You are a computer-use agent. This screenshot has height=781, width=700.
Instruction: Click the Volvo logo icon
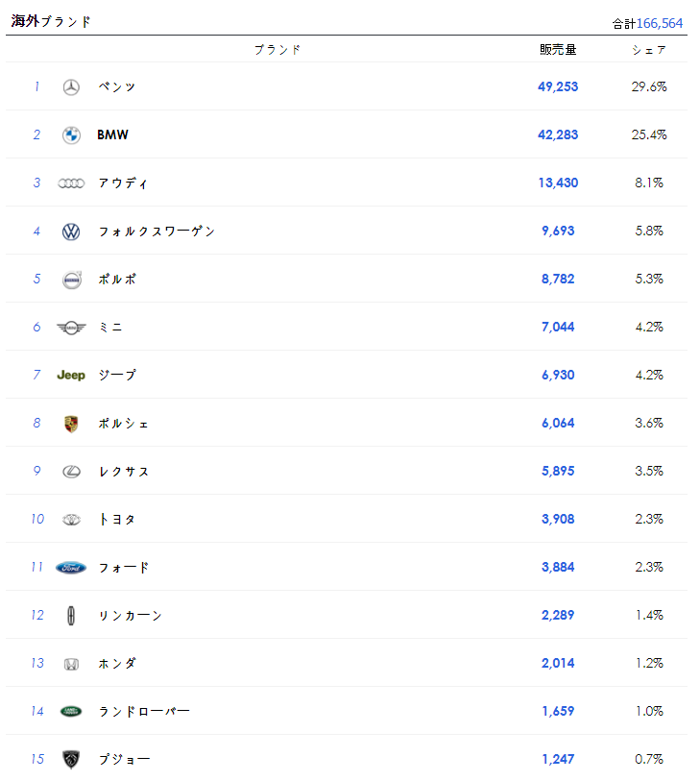tap(71, 280)
